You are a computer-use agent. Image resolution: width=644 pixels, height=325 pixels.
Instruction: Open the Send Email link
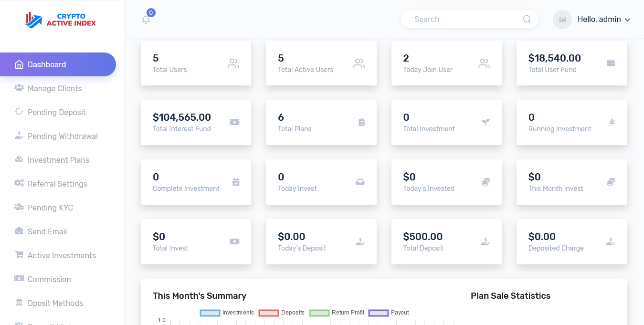tap(47, 231)
